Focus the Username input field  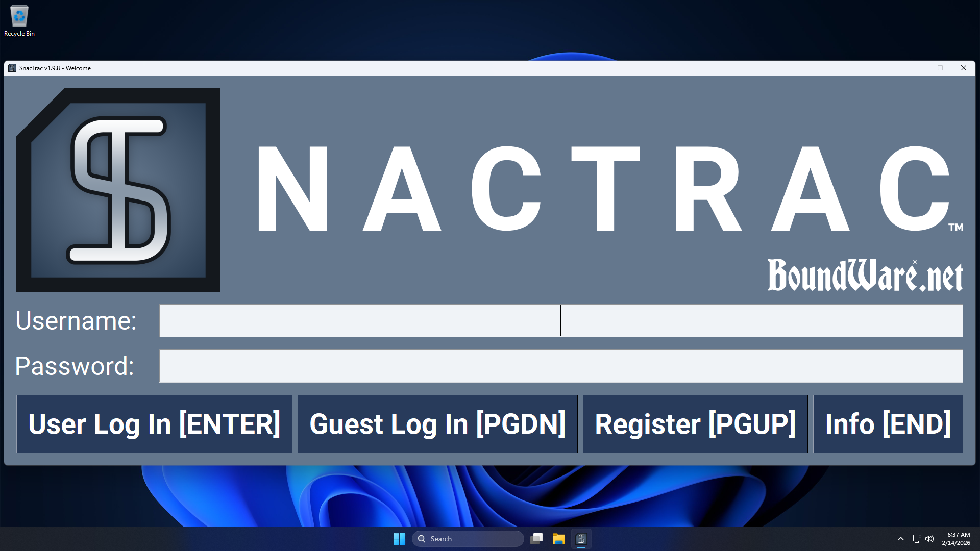tap(561, 321)
